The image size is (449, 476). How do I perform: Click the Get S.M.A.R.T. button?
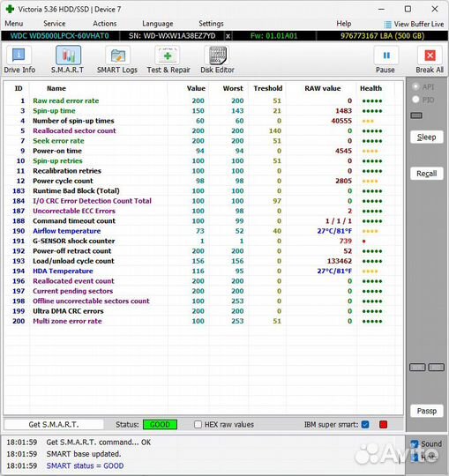coord(54,424)
